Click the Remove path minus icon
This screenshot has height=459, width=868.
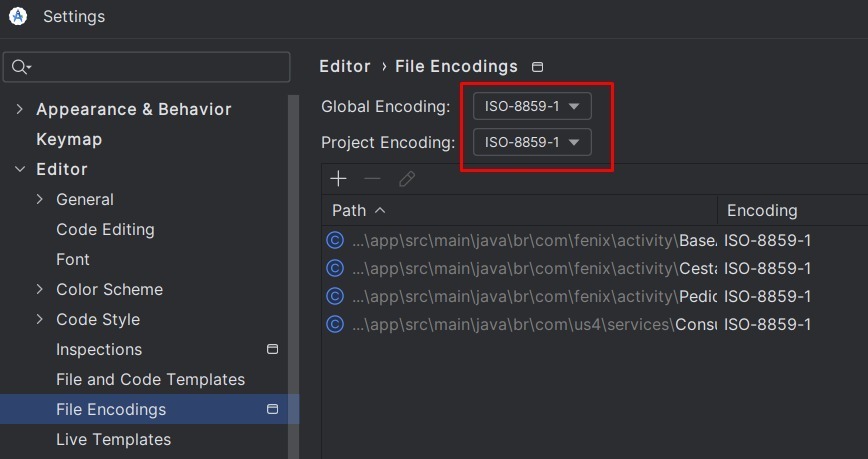372,179
